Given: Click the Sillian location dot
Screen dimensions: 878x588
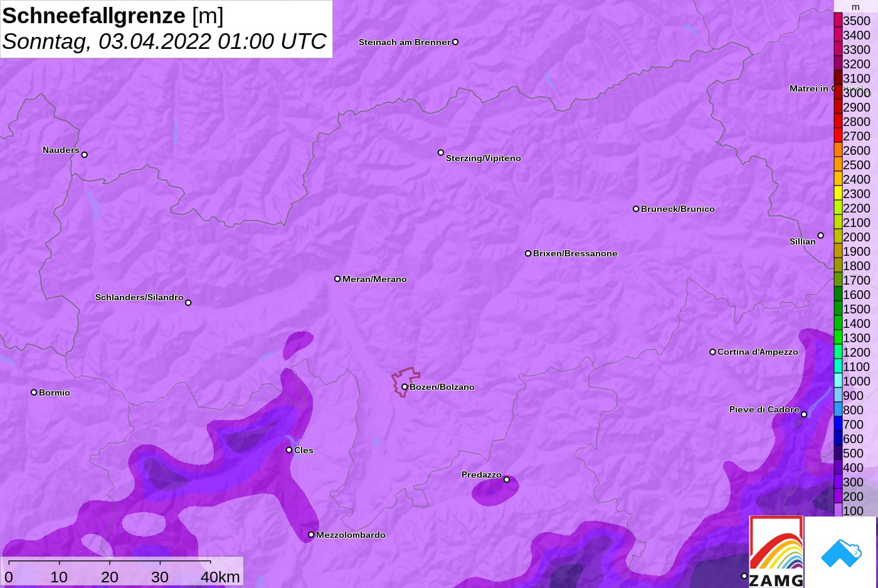Looking at the screenshot, I should pyautogui.click(x=821, y=236).
